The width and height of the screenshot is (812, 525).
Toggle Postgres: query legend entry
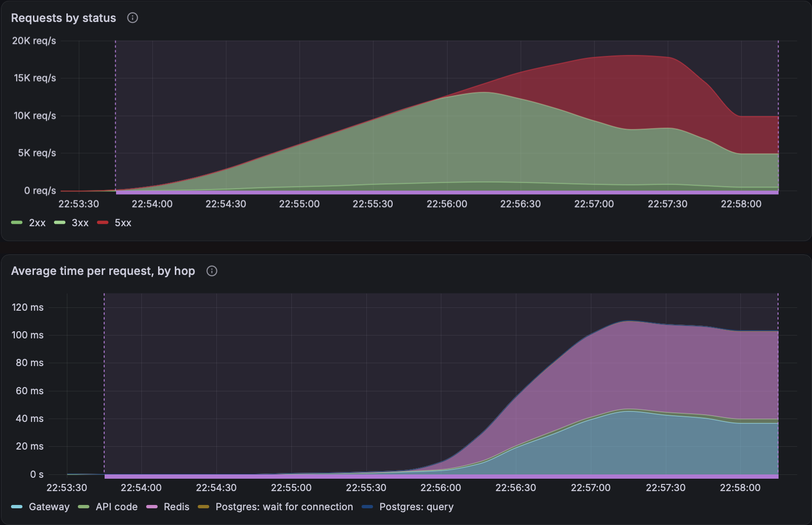pos(408,507)
